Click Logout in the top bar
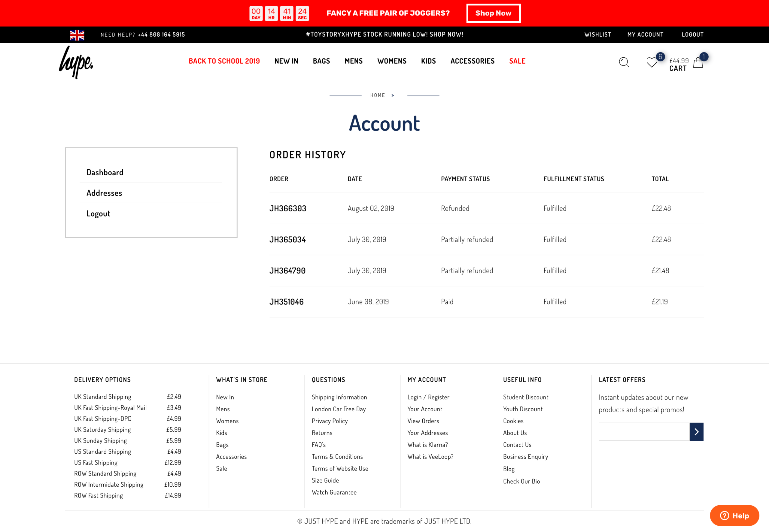Screen dimensions: 769x532 pos(692,35)
